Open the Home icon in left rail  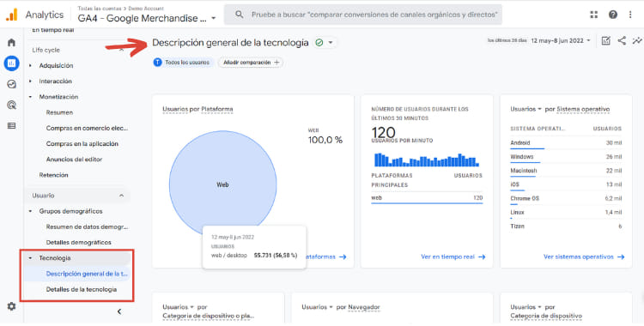[x=11, y=42]
